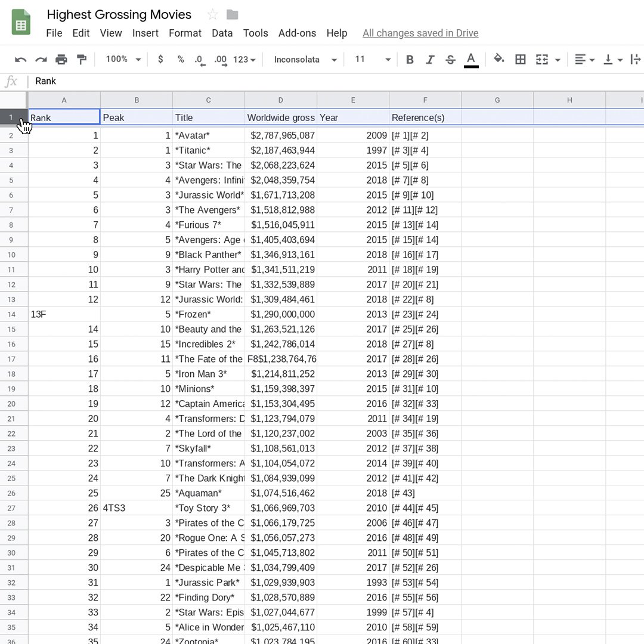644x644 pixels.
Task: Click the document title Highest Grossing Movies
Action: click(x=119, y=15)
